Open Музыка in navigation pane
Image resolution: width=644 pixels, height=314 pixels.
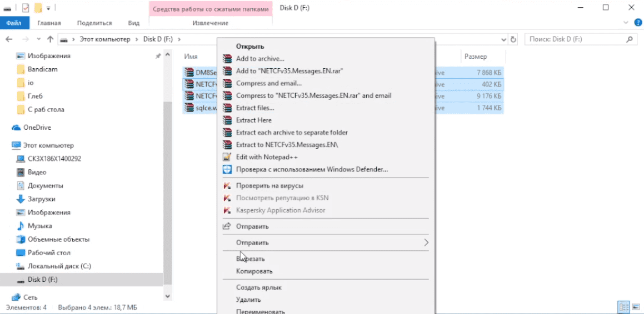[40, 225]
